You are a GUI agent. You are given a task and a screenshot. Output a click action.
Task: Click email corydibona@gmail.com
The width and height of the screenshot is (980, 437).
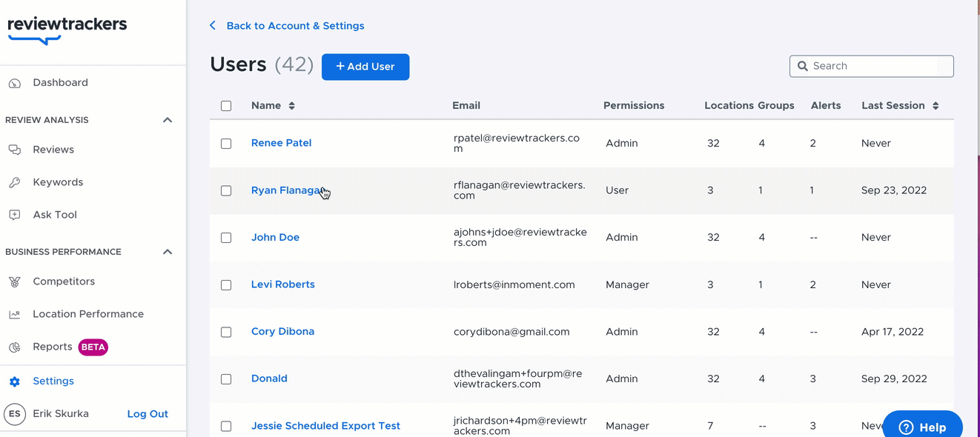point(511,332)
